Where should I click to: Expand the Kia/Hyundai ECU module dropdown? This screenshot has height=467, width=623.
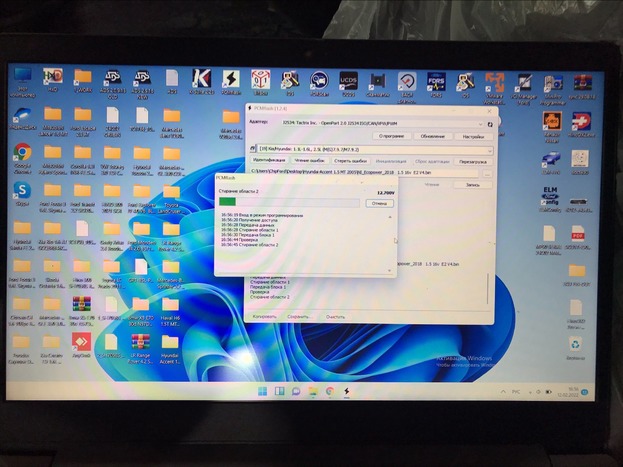click(x=489, y=149)
